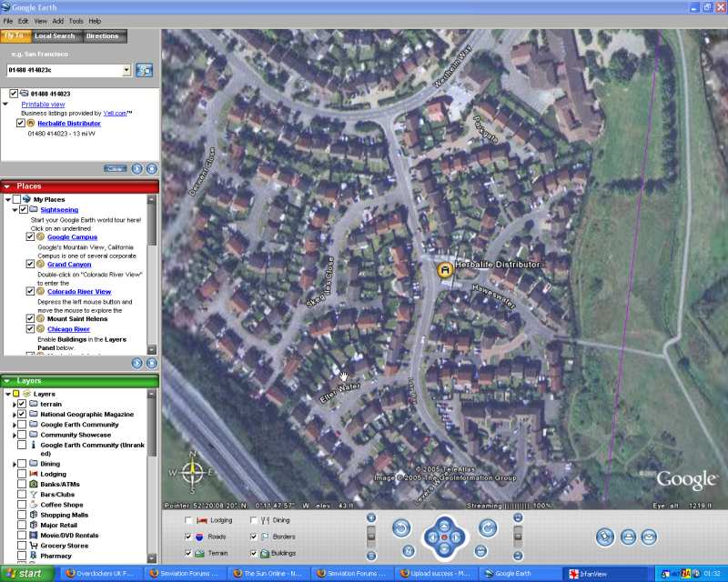This screenshot has width=728, height=582.
Task: Click the Print icon in the navigation panel
Action: tap(628, 537)
